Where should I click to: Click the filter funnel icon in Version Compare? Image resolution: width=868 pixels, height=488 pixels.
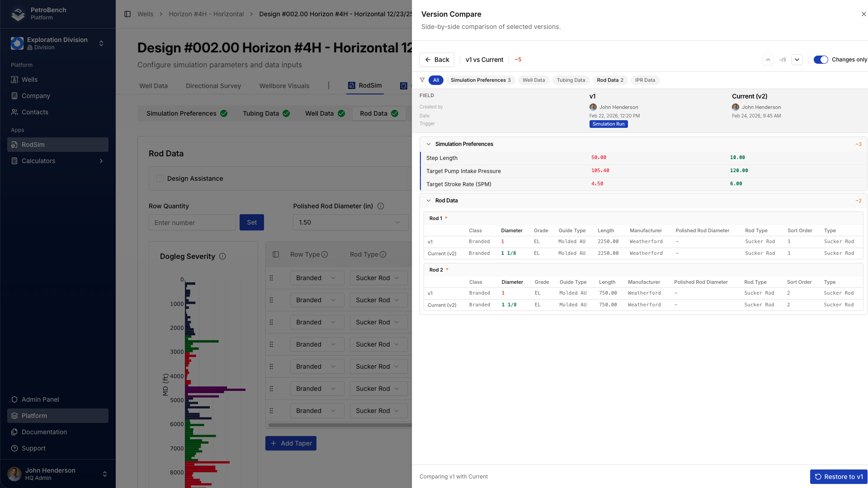coord(422,80)
